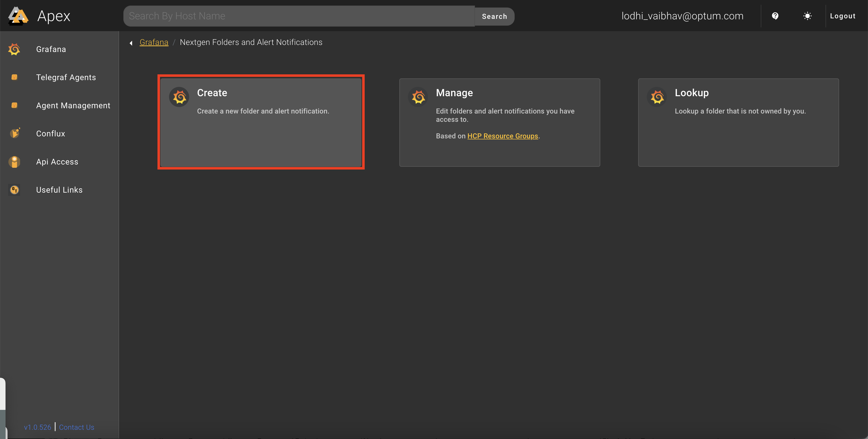The image size is (868, 439).
Task: Click the Conflux sidebar icon
Action: (x=15, y=133)
